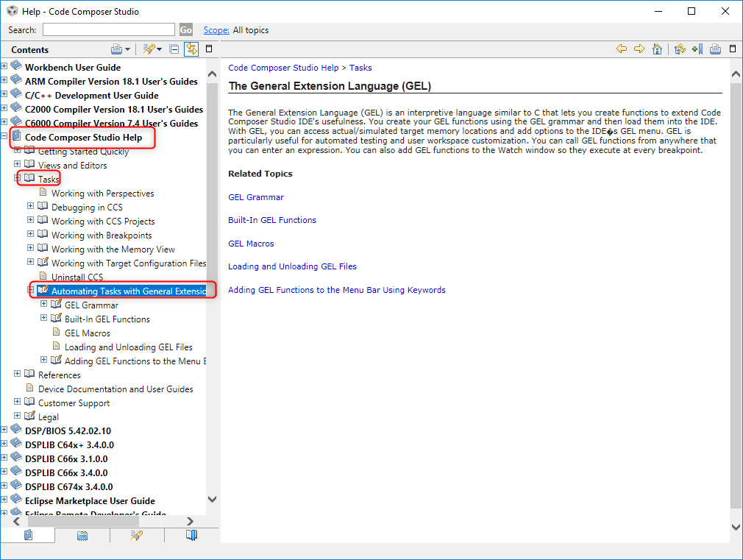Switch to the Bookmarks tab at bottom

191,535
